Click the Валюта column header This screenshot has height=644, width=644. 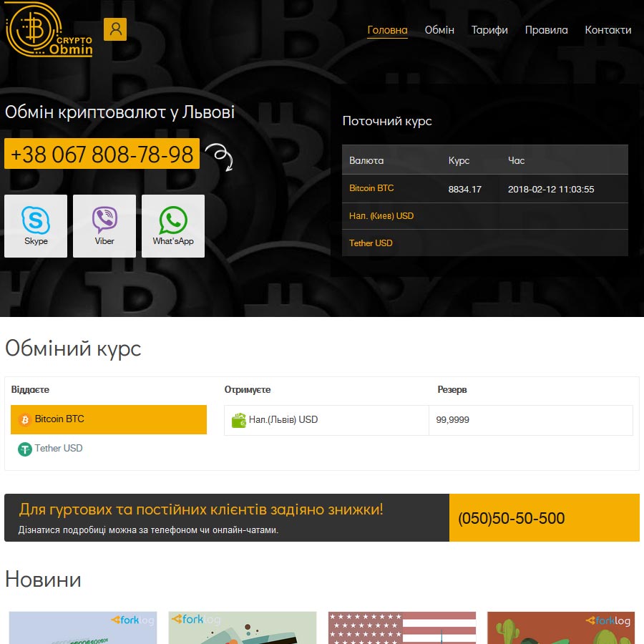click(366, 160)
